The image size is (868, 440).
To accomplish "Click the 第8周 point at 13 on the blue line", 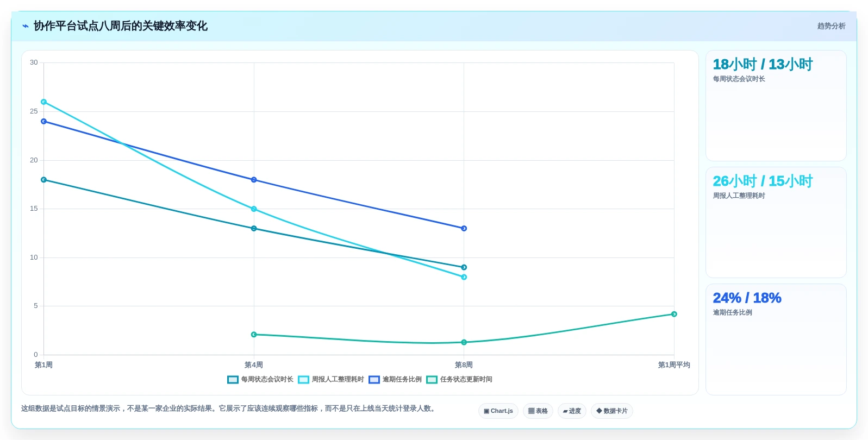I will click(464, 229).
